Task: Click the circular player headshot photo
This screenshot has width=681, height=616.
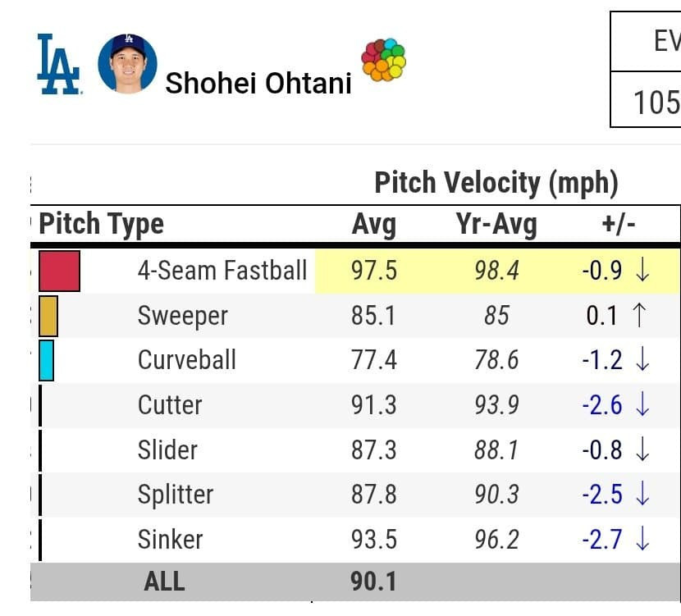Action: (127, 64)
